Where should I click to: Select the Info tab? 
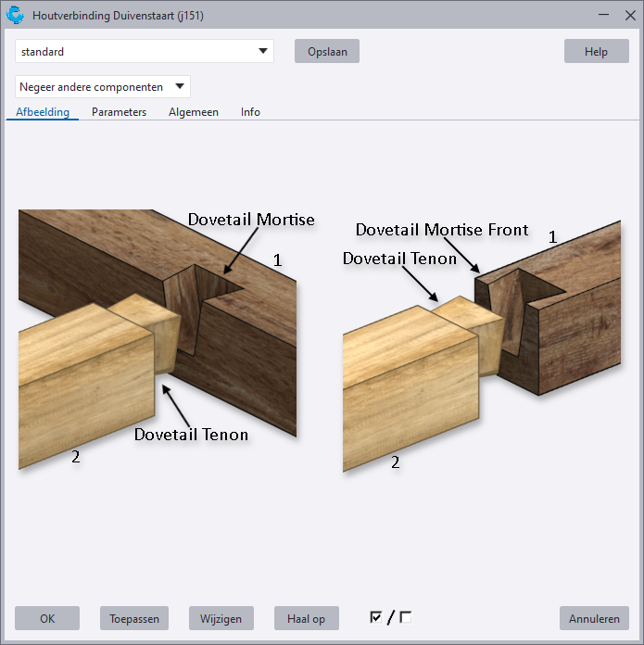tap(250, 112)
